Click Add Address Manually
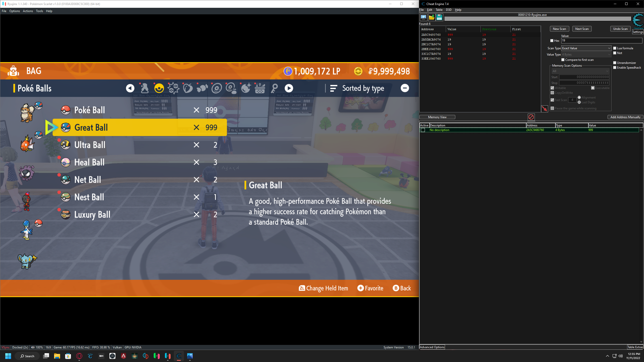Viewport: 644px width, 362px height. tap(625, 117)
